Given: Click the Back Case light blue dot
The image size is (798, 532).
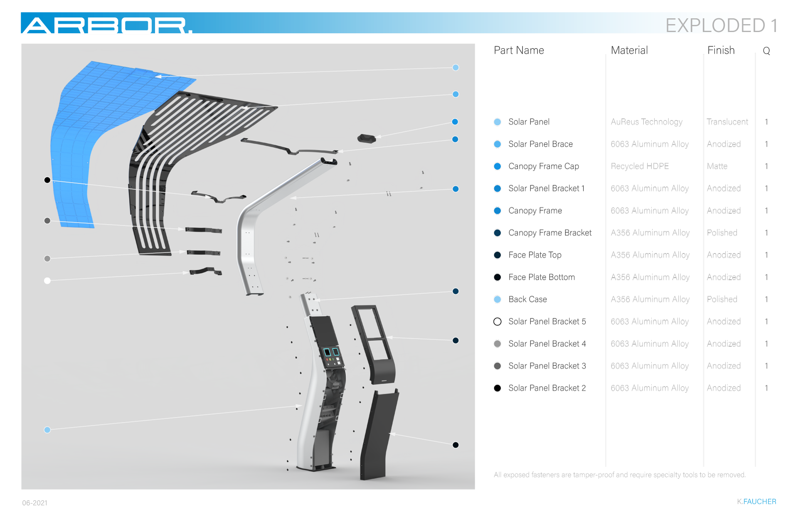Looking at the screenshot, I should (x=497, y=299).
